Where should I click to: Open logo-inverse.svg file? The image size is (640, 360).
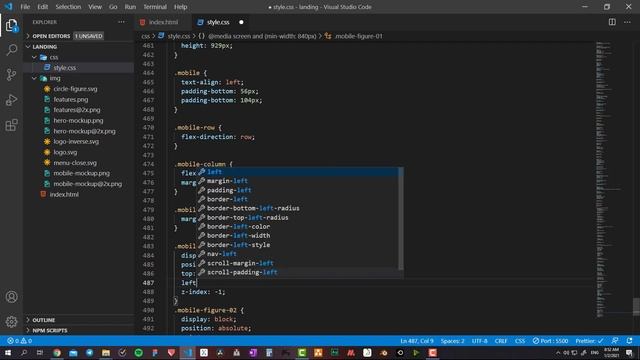tap(76, 142)
